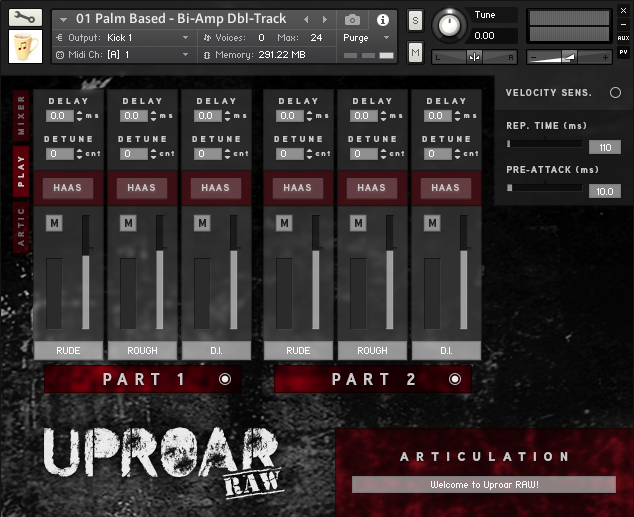This screenshot has width=634, height=517.
Task: Click the Part 2 RUDE channel label
Action: [x=298, y=350]
